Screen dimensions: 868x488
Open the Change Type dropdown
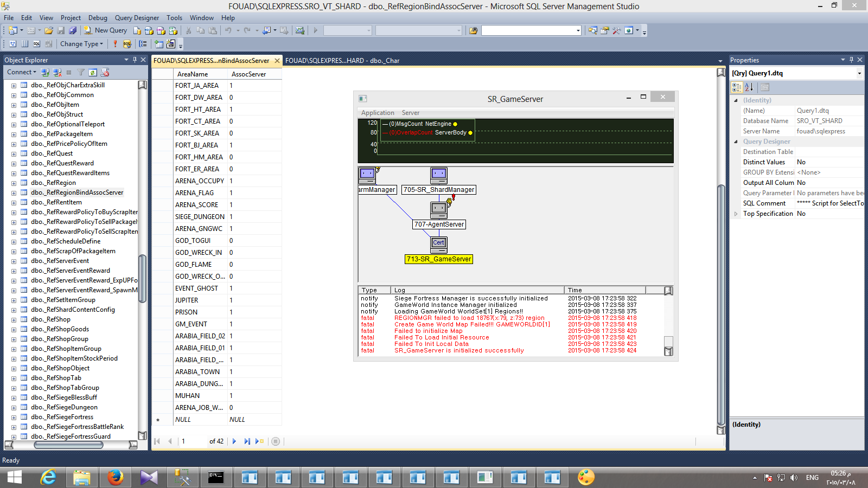81,44
